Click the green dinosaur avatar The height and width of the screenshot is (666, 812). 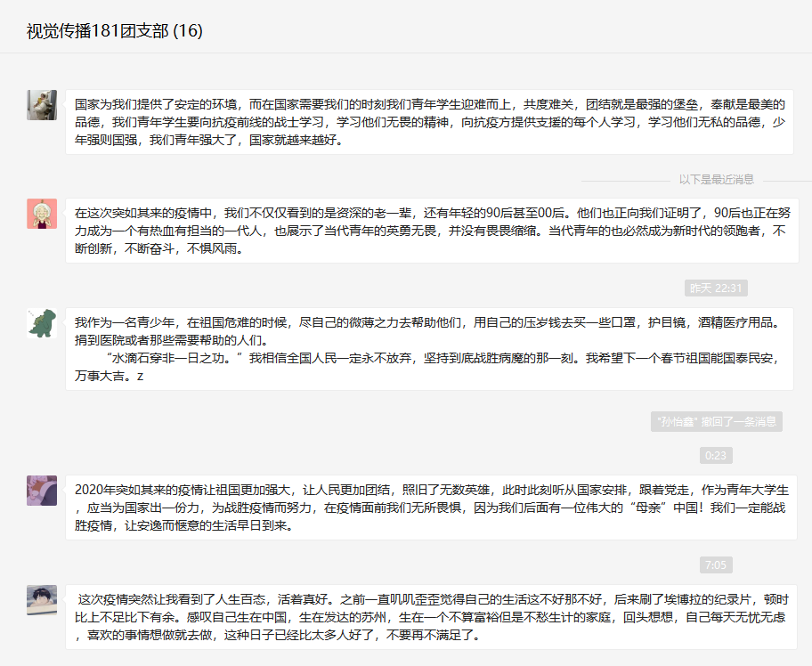42,323
